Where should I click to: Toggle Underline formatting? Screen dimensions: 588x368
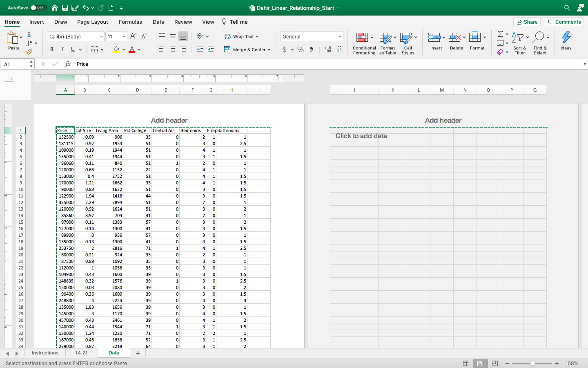tap(73, 49)
